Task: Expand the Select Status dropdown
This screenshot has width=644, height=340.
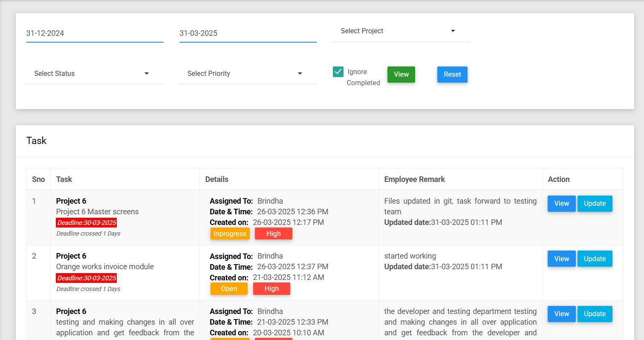Action: 95,74
